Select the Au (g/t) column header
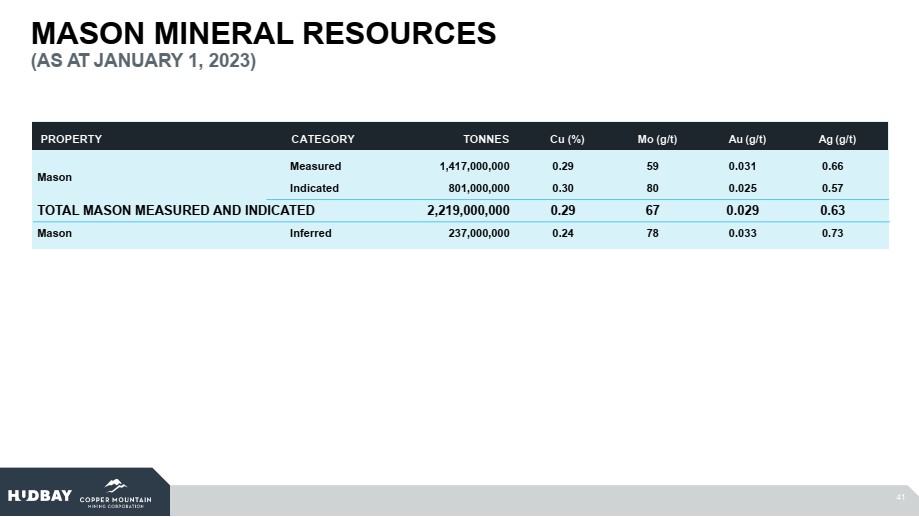919x517 pixels. (x=748, y=139)
